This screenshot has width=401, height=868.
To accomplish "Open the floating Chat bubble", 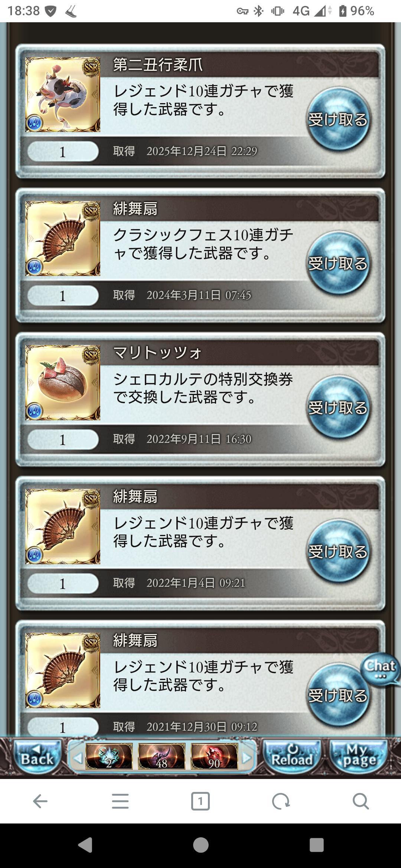I will pos(380,669).
